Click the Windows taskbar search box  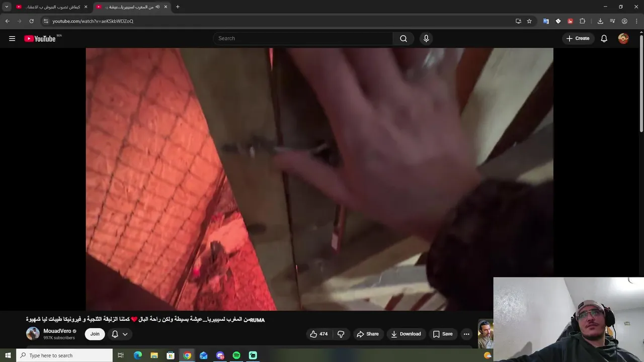tap(64, 355)
